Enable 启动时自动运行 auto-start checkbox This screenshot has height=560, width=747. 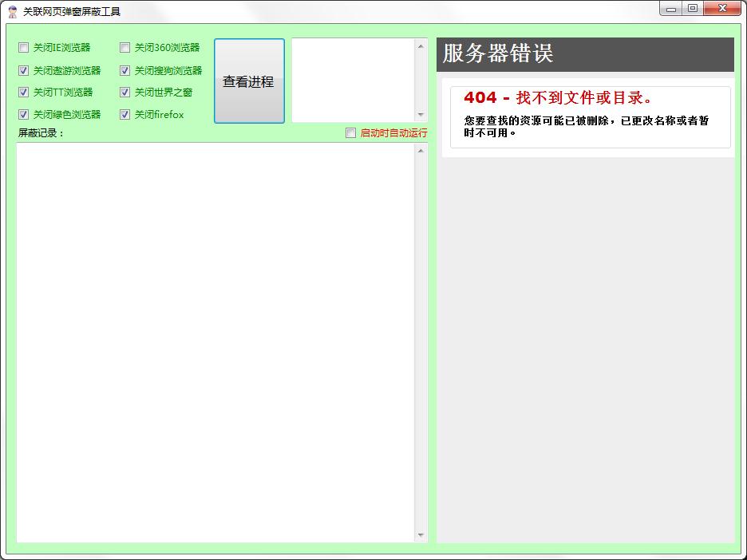coord(350,133)
